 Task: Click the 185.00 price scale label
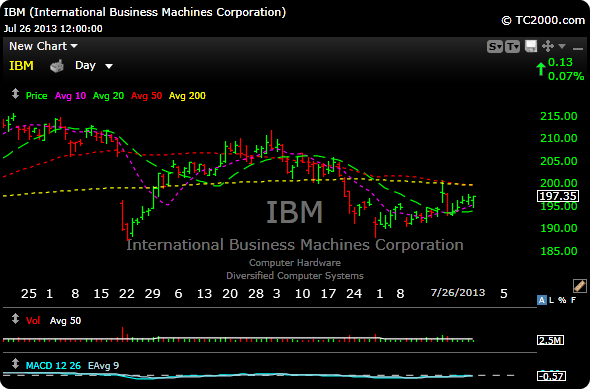click(559, 251)
